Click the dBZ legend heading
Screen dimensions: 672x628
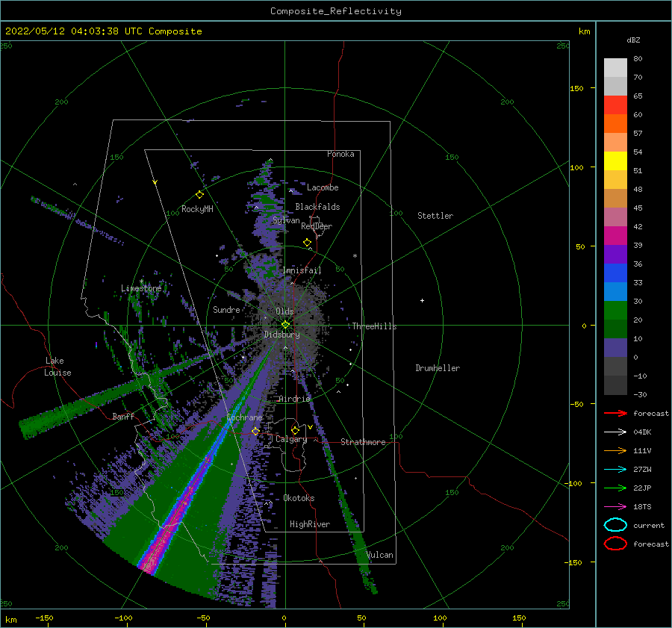pos(633,40)
